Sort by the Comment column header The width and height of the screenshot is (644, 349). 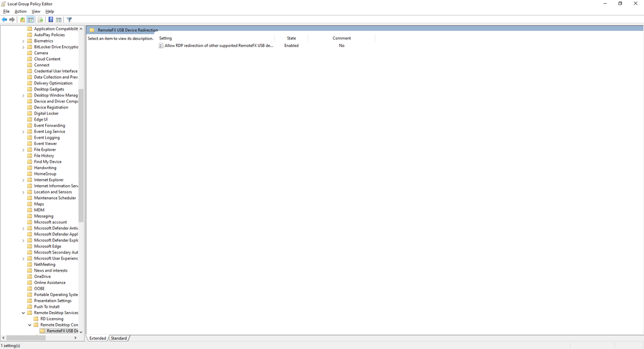[341, 38]
